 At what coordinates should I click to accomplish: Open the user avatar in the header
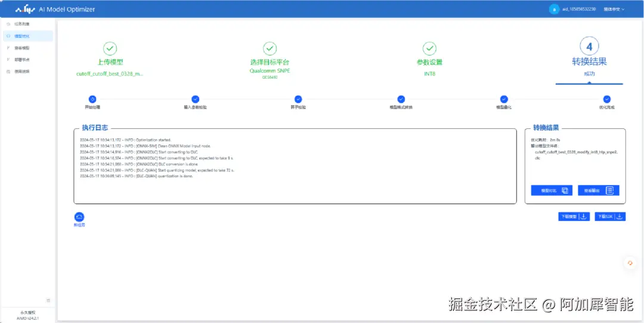pos(554,9)
